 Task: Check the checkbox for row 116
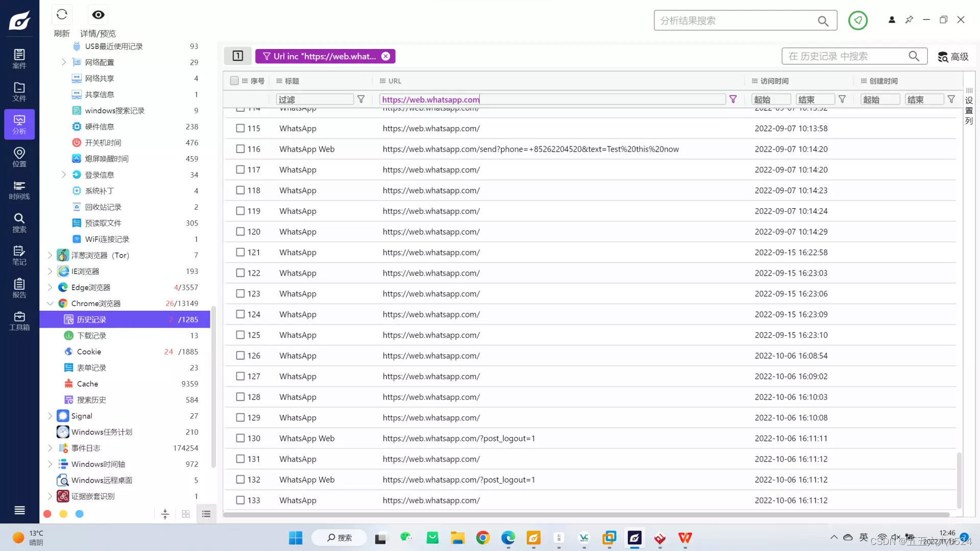(x=240, y=149)
